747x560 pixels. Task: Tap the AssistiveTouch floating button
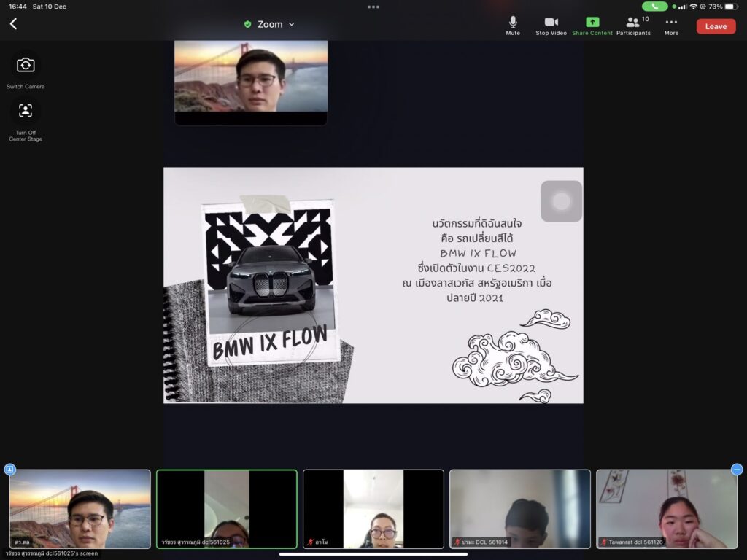(561, 201)
